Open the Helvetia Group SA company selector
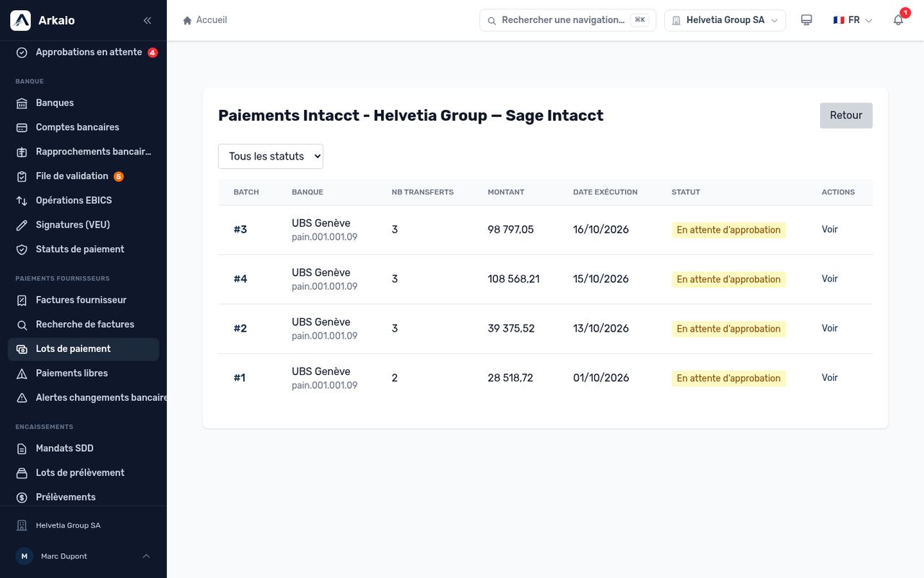 [x=725, y=20]
